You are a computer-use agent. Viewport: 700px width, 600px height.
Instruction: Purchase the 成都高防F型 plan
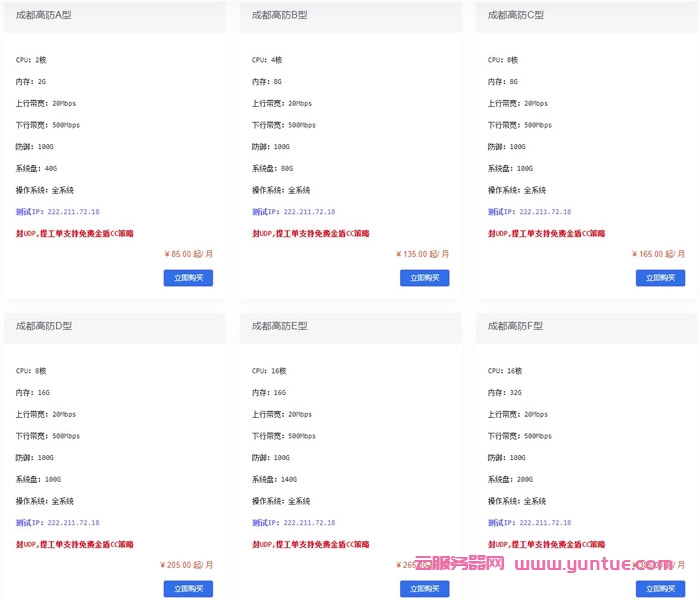660,589
